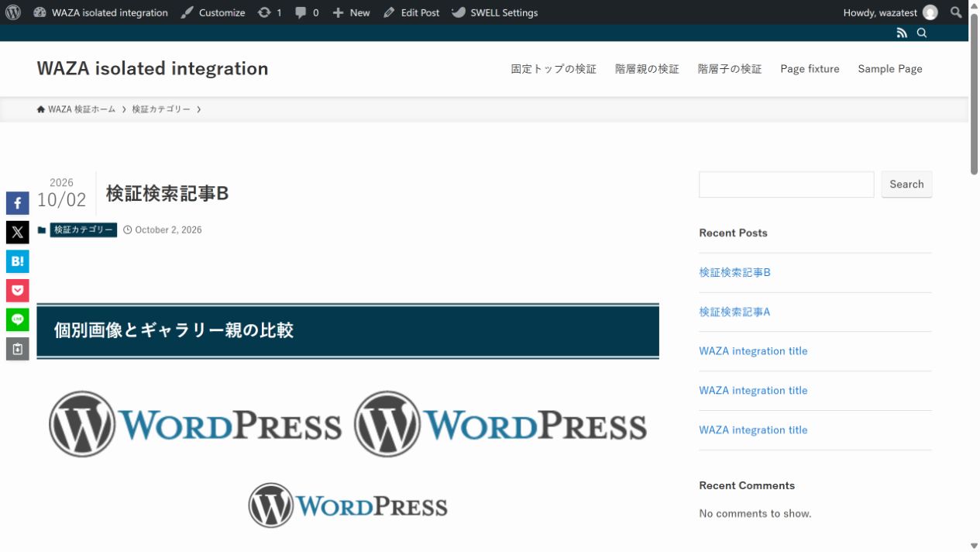Screen dimensions: 980x552
Task: Click the admin bar search magnifier
Action: pyautogui.click(x=956, y=12)
